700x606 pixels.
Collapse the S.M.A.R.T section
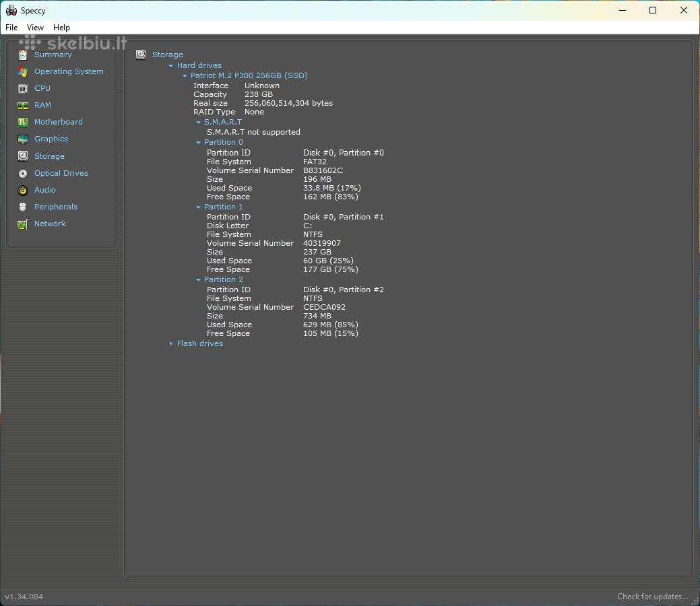pyautogui.click(x=198, y=123)
